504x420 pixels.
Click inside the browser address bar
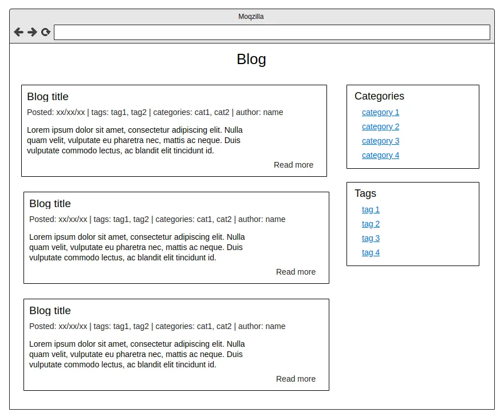point(271,32)
